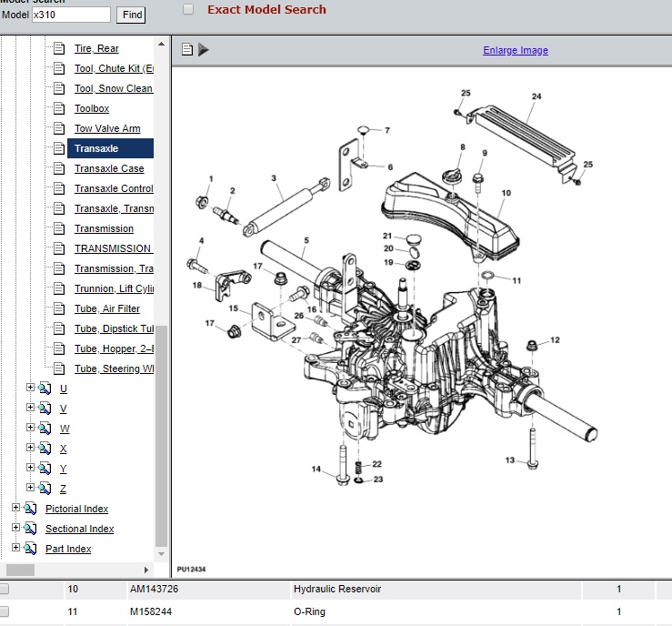The height and width of the screenshot is (626, 672).
Task: Click document icon beside Tool, Snow Clean
Action: click(59, 88)
